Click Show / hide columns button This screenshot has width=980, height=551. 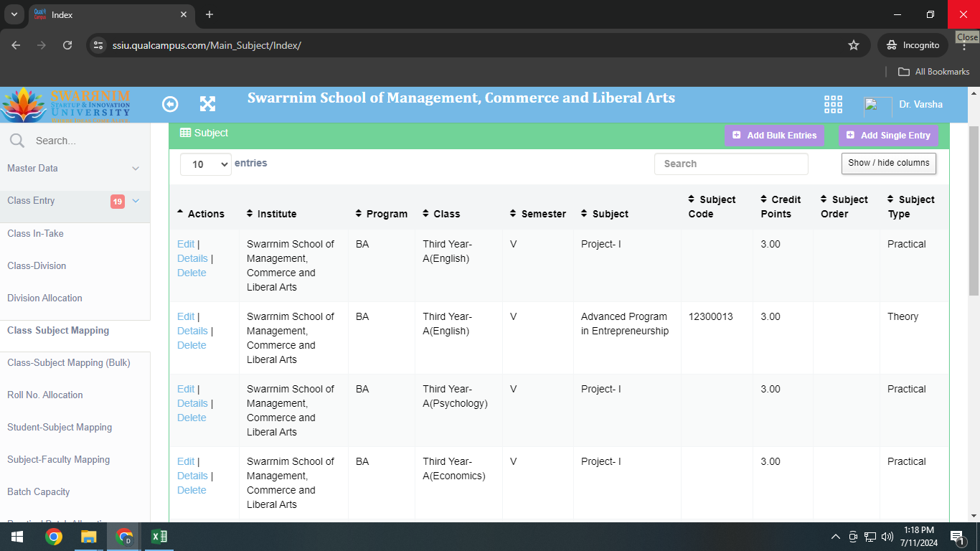[889, 163]
